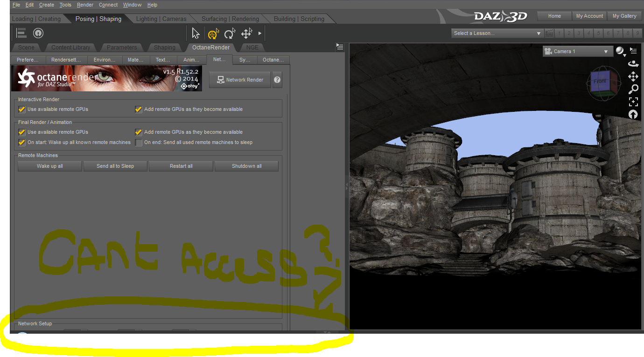Viewport: 644px width, 357px height.
Task: Open My Account page
Action: [x=589, y=16]
